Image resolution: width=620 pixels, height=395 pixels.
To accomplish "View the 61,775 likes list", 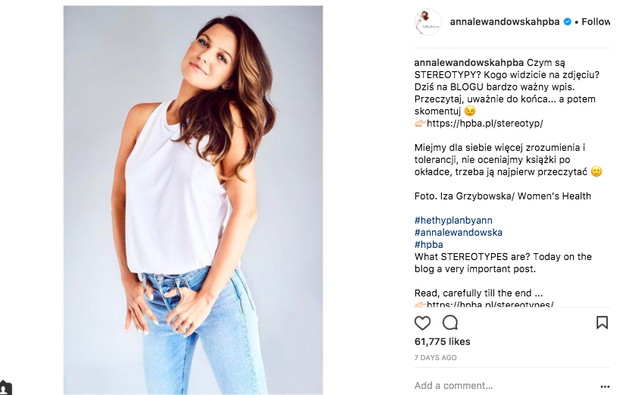I will click(x=442, y=342).
